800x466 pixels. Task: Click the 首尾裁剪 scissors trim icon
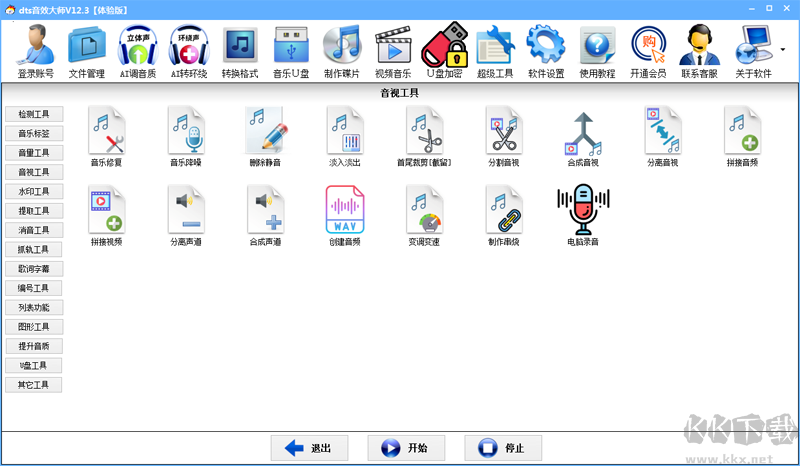(424, 130)
